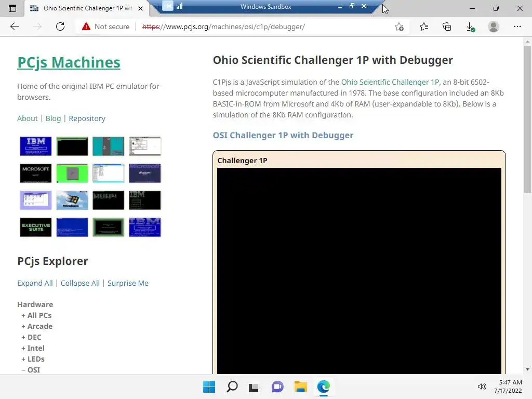Open the Chat app on the taskbar
The width and height of the screenshot is (532, 399).
tap(277, 387)
